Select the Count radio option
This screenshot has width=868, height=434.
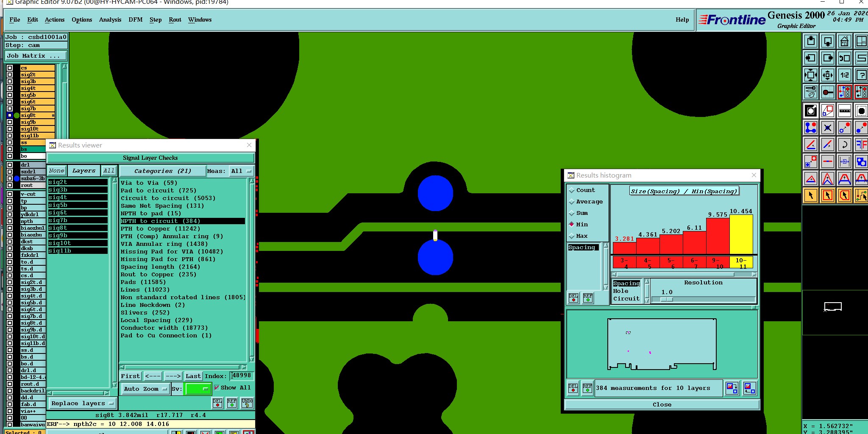point(572,190)
